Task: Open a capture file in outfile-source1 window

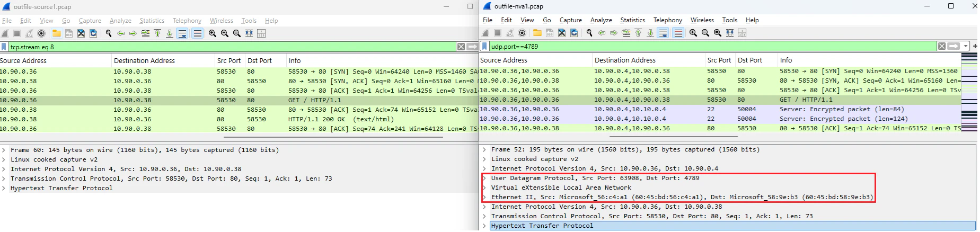Action: [56, 33]
